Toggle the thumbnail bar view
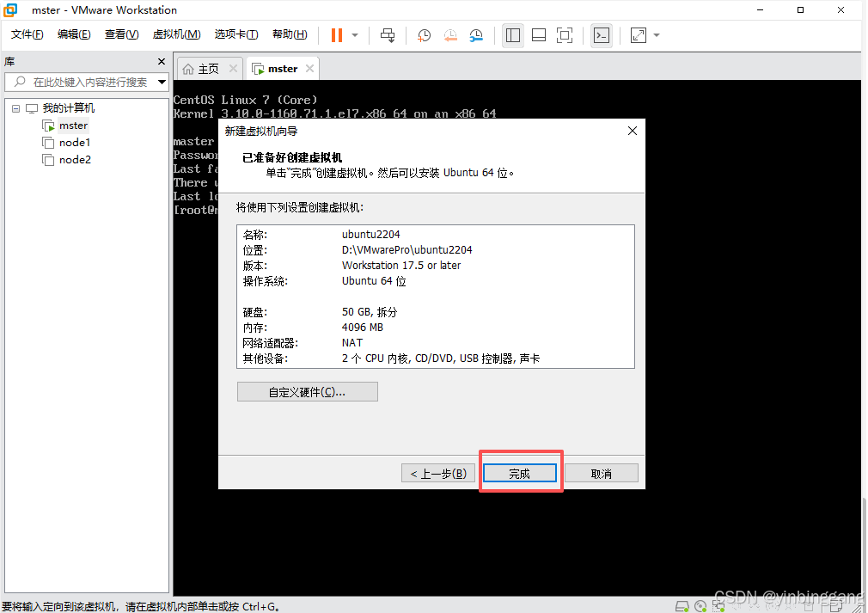The width and height of the screenshot is (868, 613). coord(539,35)
